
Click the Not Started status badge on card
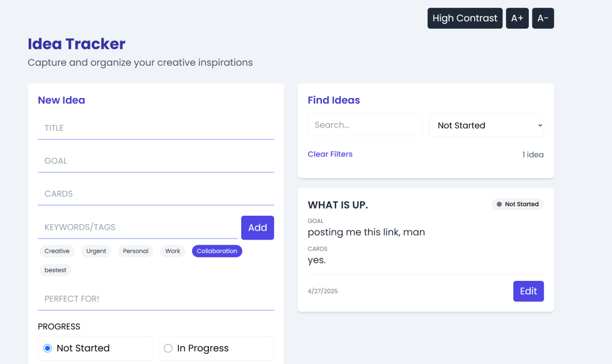(517, 204)
